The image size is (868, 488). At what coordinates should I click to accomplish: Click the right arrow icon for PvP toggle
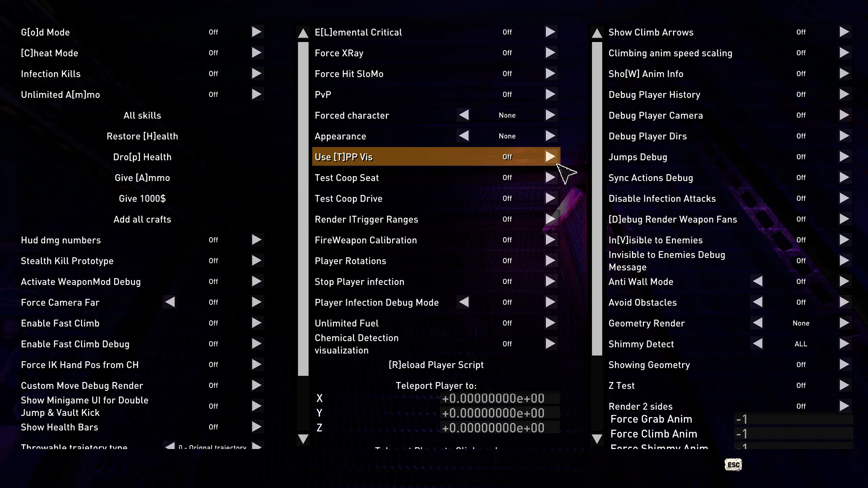coord(550,94)
